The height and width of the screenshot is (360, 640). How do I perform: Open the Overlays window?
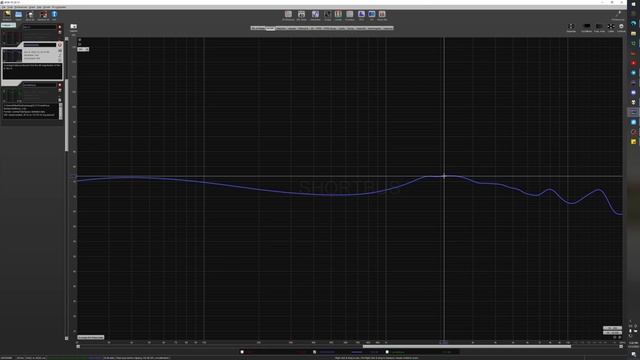coord(350,16)
